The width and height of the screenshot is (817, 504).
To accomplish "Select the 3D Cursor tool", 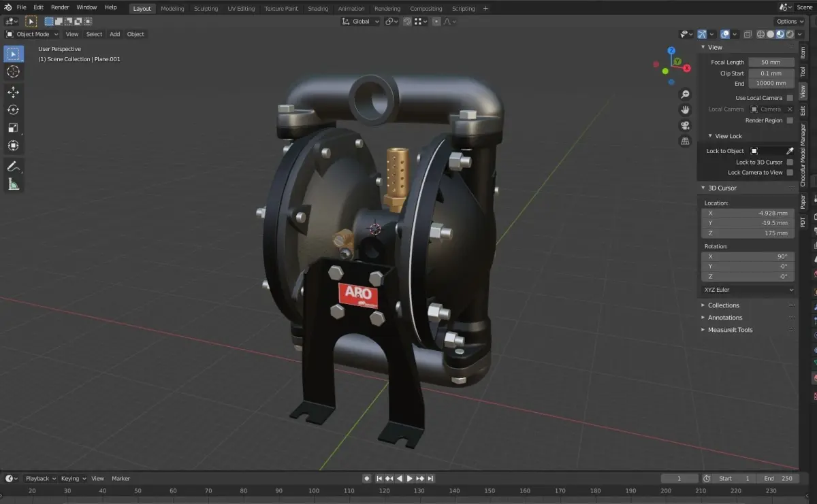I will click(x=14, y=71).
